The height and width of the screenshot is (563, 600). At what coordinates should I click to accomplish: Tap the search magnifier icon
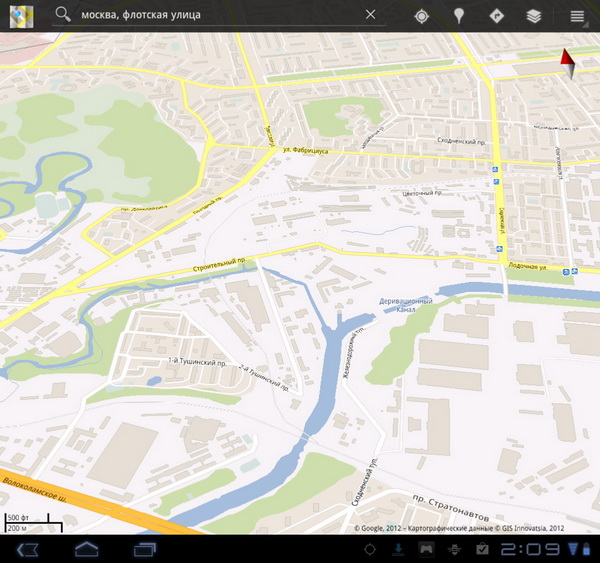pos(63,15)
